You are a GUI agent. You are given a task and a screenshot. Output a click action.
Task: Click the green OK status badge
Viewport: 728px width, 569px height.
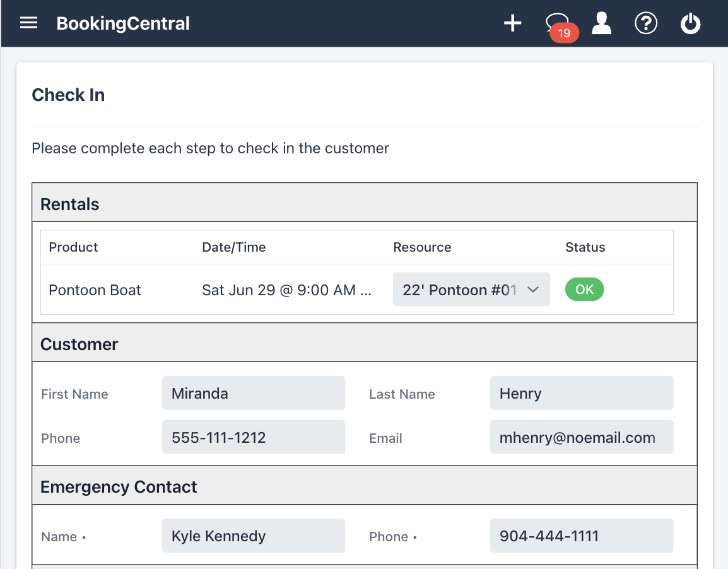tap(584, 289)
